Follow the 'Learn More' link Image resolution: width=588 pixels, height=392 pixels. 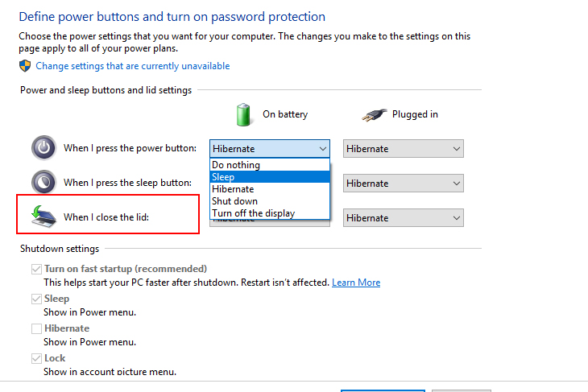[356, 283]
